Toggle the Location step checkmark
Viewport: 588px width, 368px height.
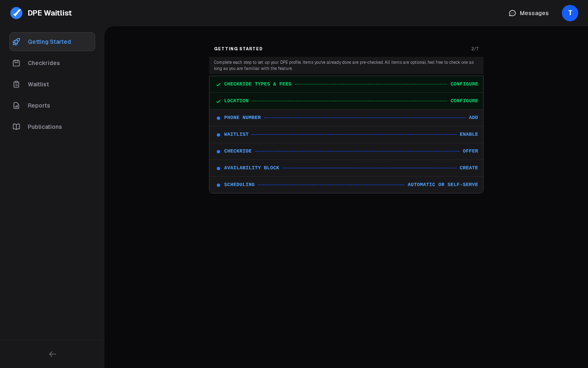pos(218,101)
